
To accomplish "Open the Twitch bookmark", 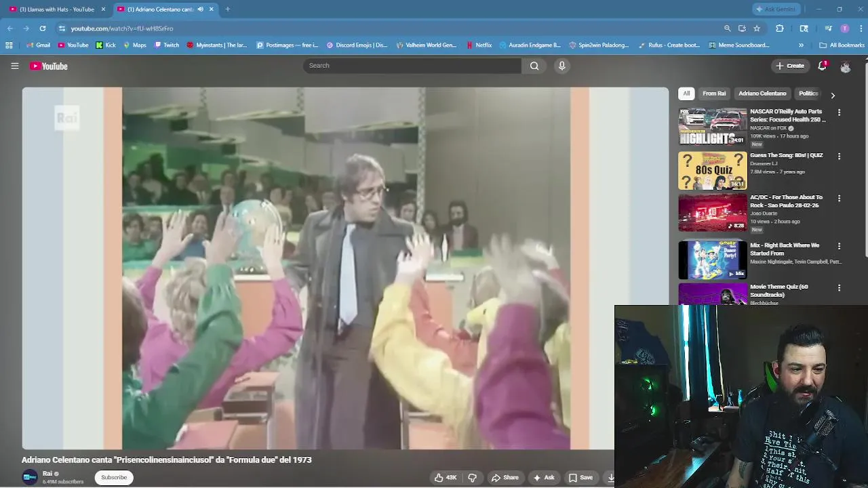I will tap(167, 45).
